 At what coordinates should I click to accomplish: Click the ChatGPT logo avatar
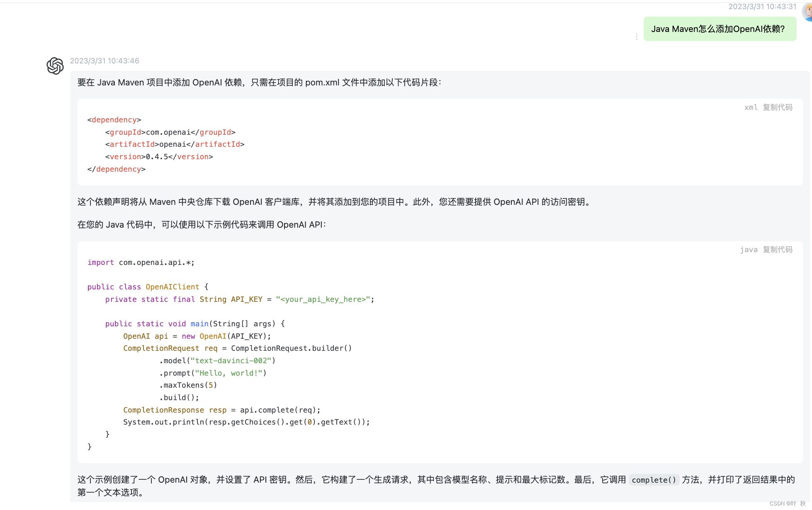55,66
